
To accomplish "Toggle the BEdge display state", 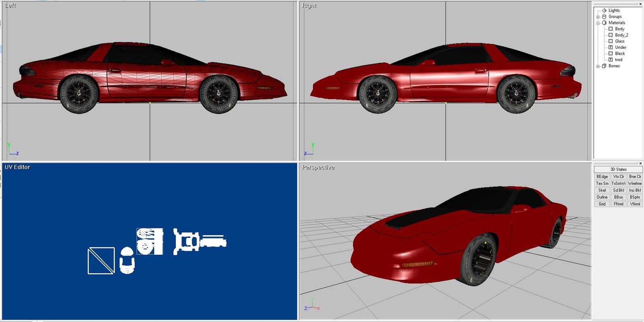I will pyautogui.click(x=602, y=177).
